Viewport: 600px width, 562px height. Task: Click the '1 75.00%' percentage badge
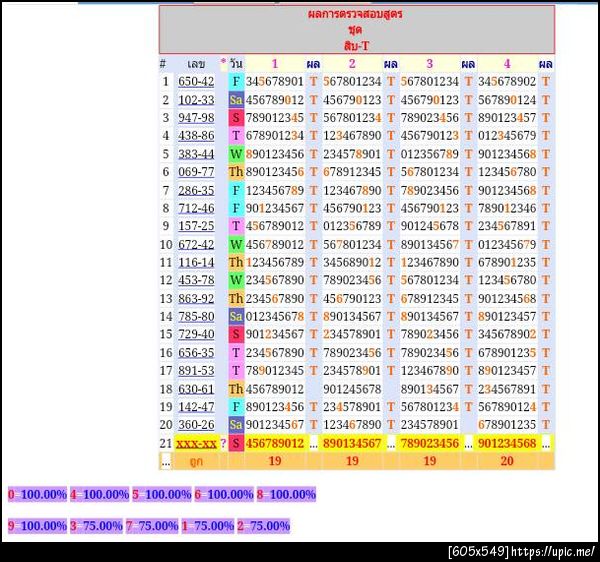[208, 526]
